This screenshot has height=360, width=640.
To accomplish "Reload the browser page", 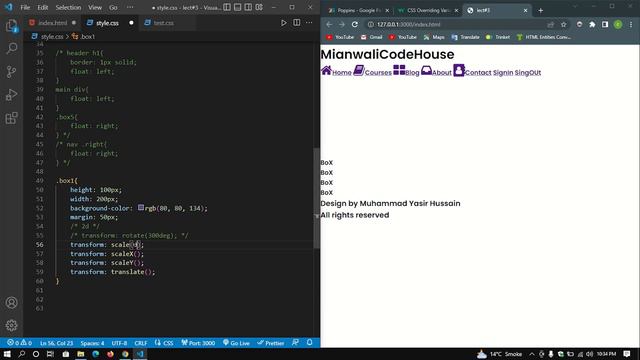I will [x=355, y=24].
